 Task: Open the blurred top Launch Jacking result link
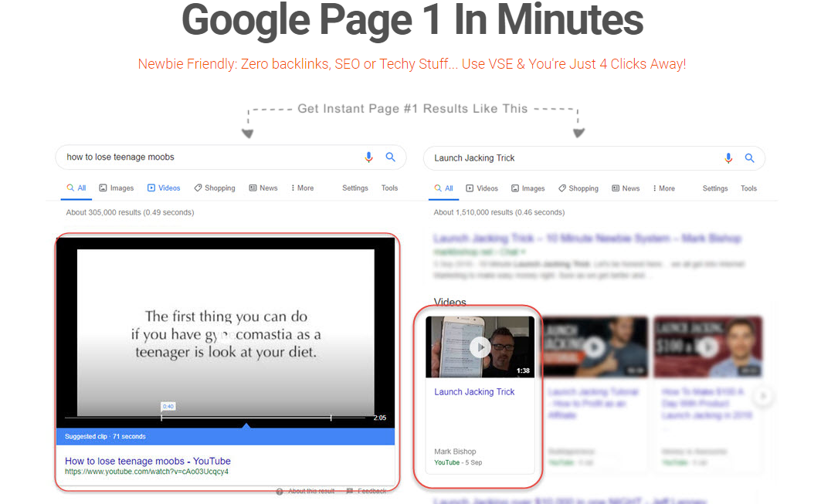[587, 238]
